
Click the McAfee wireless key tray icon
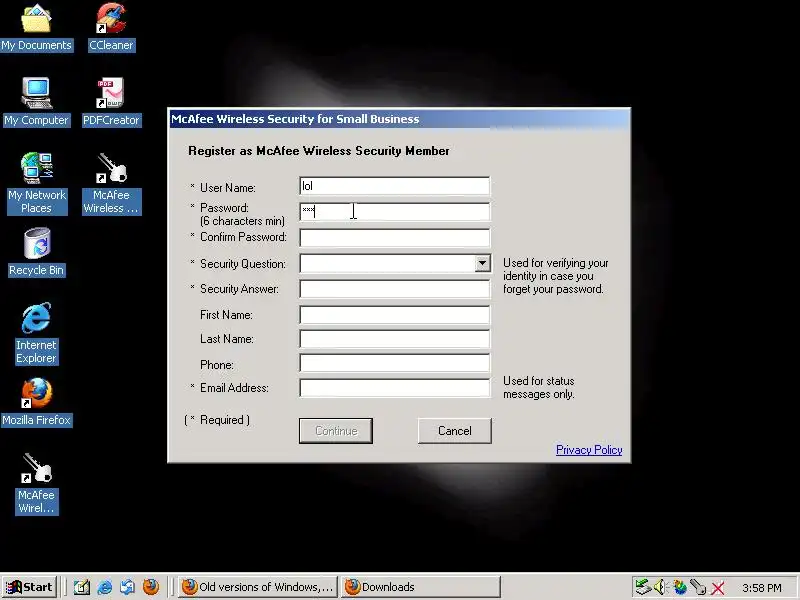coord(698,587)
